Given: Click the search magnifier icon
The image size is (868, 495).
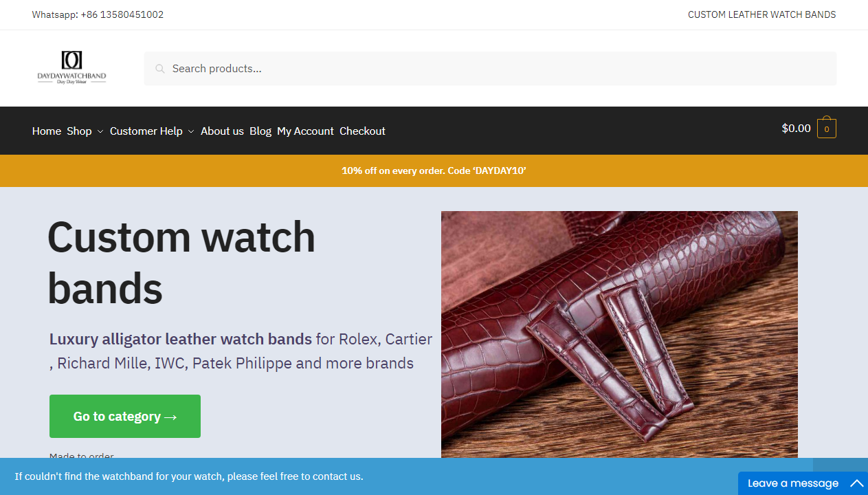Looking at the screenshot, I should click(160, 69).
